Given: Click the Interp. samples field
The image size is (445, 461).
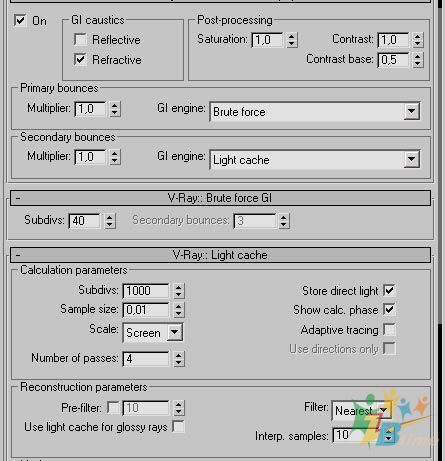Looking at the screenshot, I should (357, 435).
